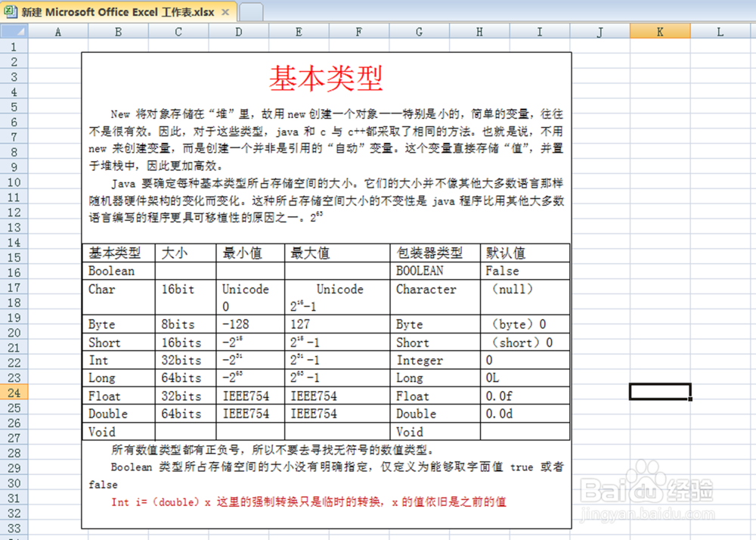Click the red title cell 基本类型
756x540 pixels.
coord(325,76)
